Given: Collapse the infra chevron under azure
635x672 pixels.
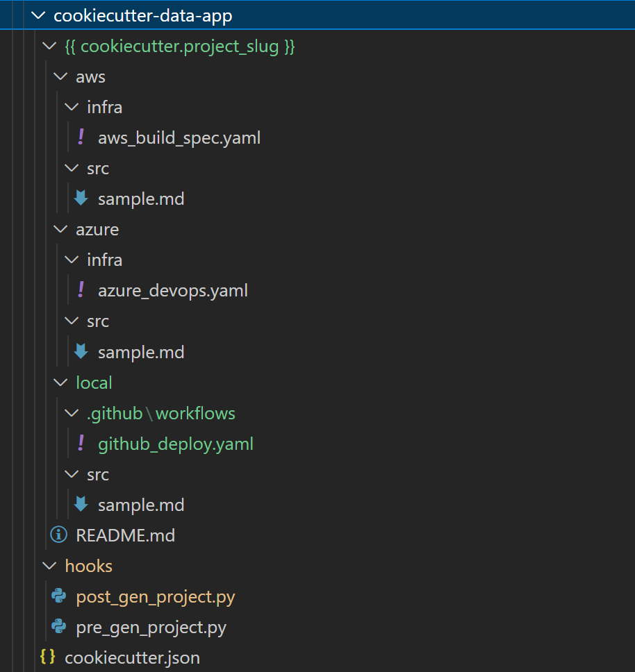Looking at the screenshot, I should coord(72,260).
